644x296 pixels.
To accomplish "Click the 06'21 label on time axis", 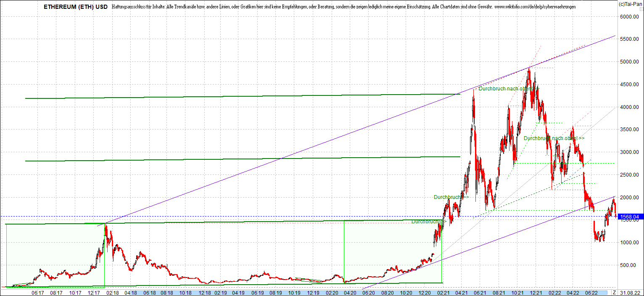I will [480, 293].
